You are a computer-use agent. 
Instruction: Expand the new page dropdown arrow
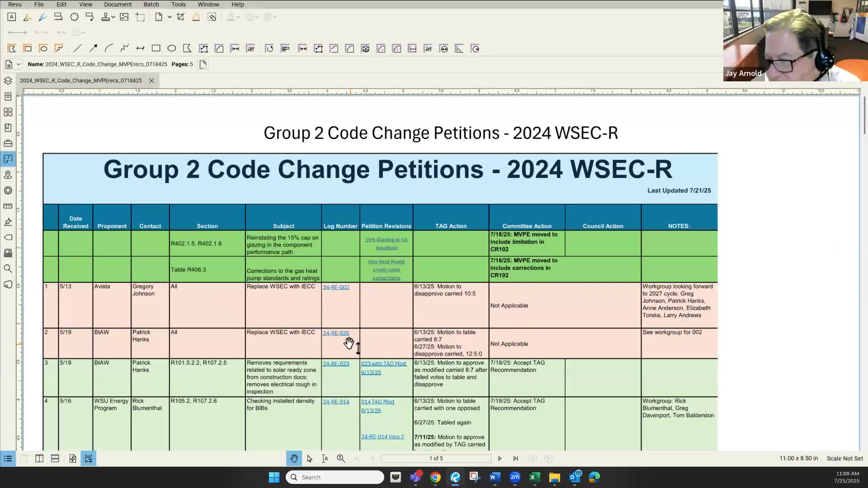[x=170, y=17]
